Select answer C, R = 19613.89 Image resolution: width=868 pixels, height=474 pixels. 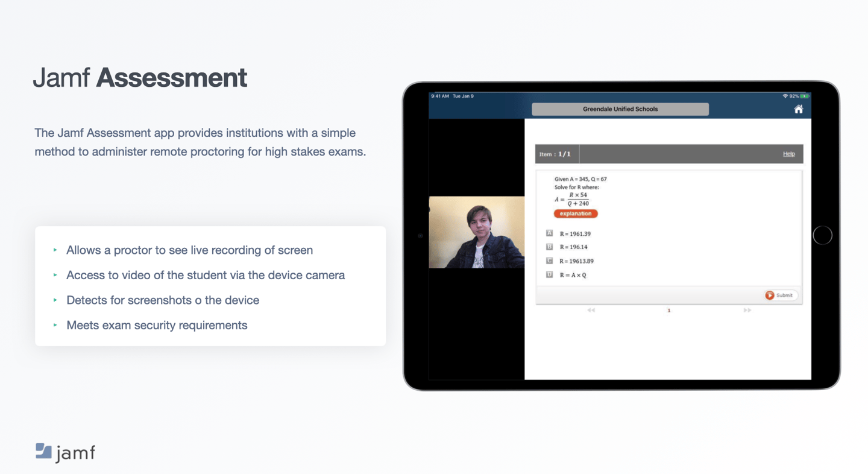coord(570,261)
